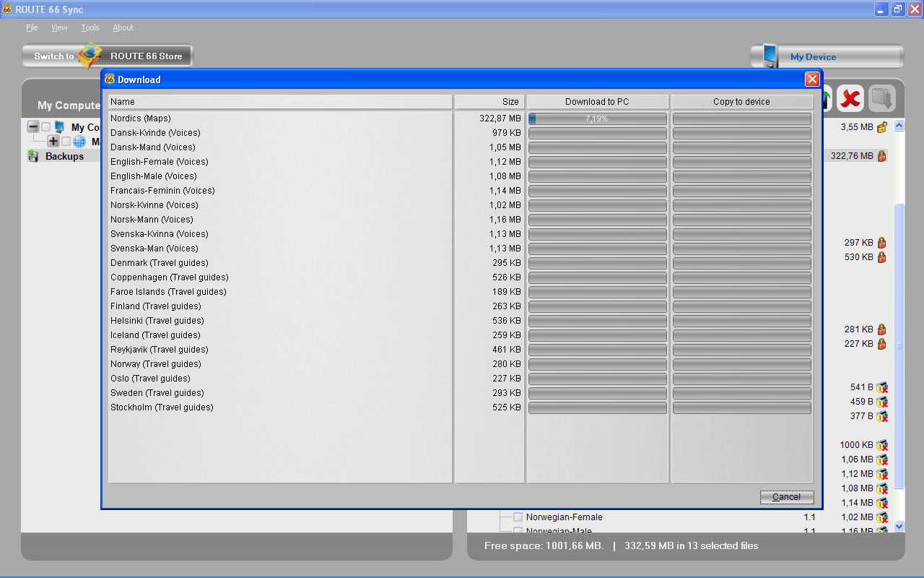Click the padlock icon beside 530 KB
924x578 pixels.
coord(881,257)
